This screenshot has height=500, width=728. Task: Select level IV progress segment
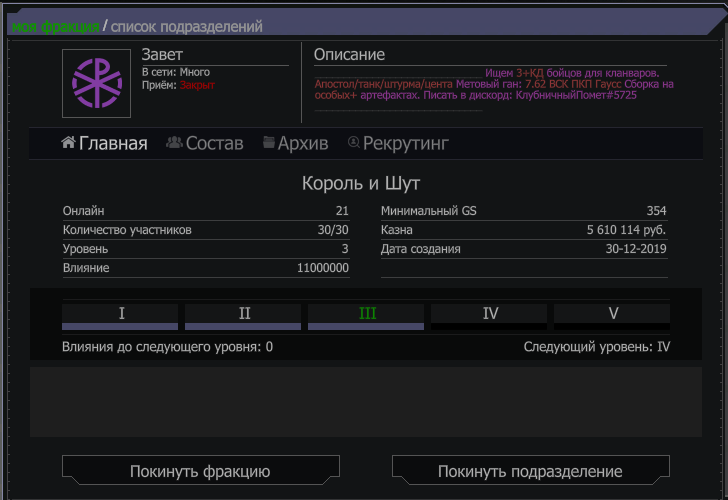coord(489,316)
